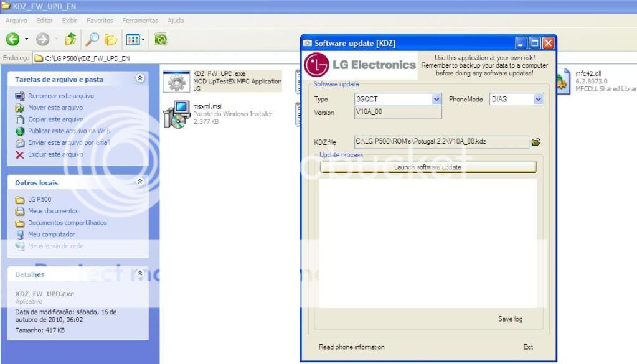Click Exit button in Software update
Image resolution: width=637 pixels, height=364 pixels.
528,347
